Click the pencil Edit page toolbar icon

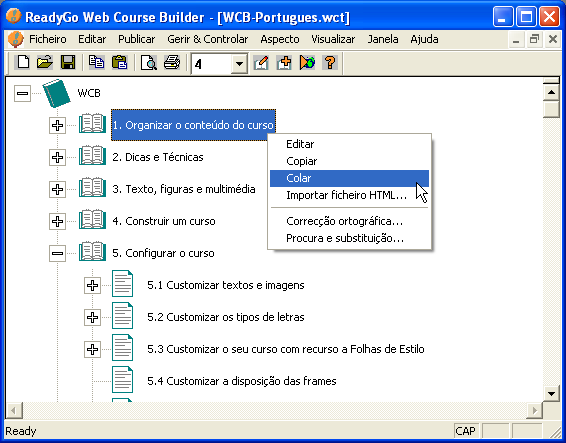pyautogui.click(x=261, y=63)
